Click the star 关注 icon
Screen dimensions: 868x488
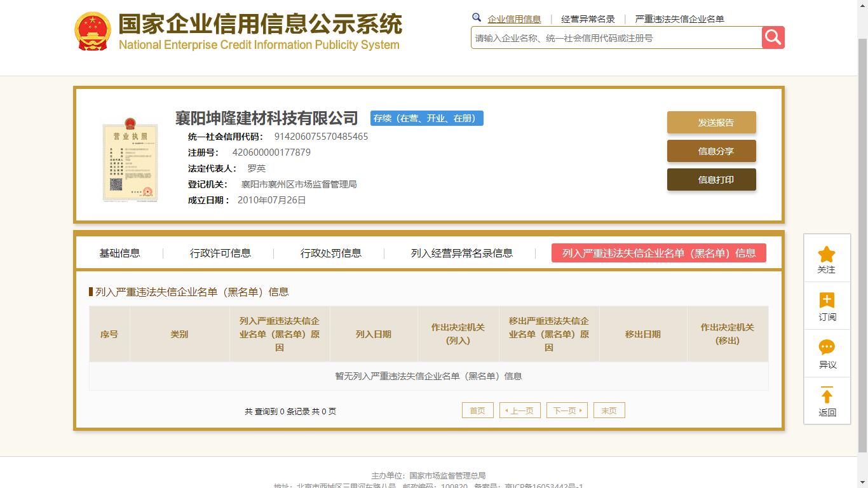[x=826, y=255]
